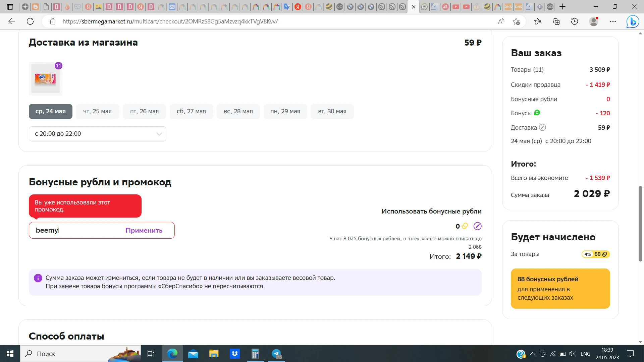Select delivery date ср, 24 мая
Image resolution: width=644 pixels, height=362 pixels.
[51, 111]
